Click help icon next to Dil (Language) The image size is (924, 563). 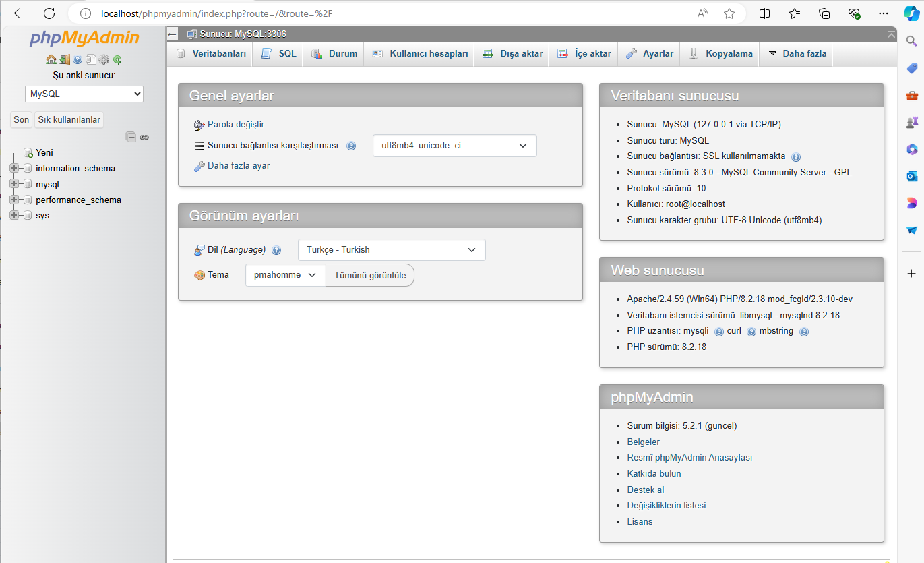point(276,250)
